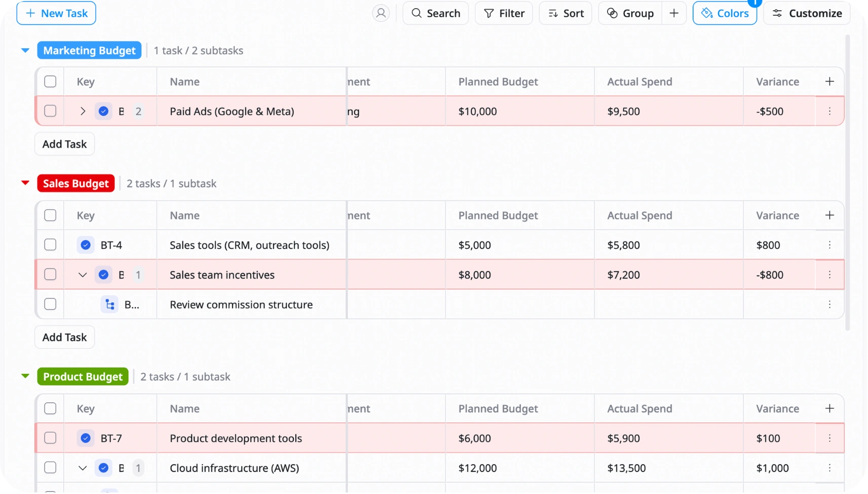The height and width of the screenshot is (494, 868).
Task: Click the $13,500 Actual Spend cell
Action: [x=669, y=468]
